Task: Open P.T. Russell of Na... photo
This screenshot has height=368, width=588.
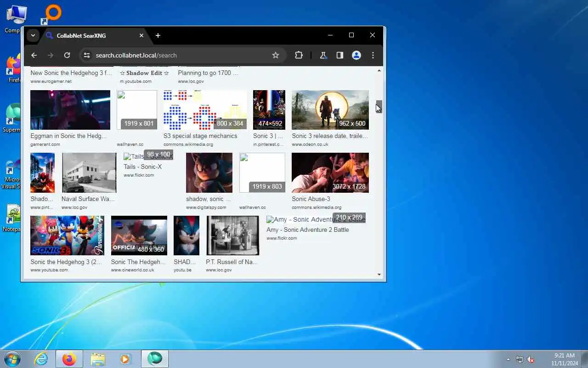Action: 232,236
